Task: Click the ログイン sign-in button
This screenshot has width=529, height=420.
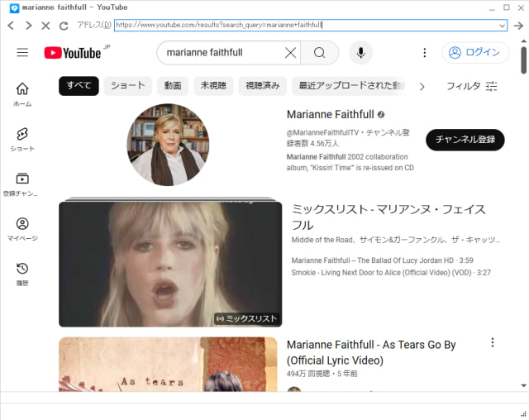Action: pos(475,53)
